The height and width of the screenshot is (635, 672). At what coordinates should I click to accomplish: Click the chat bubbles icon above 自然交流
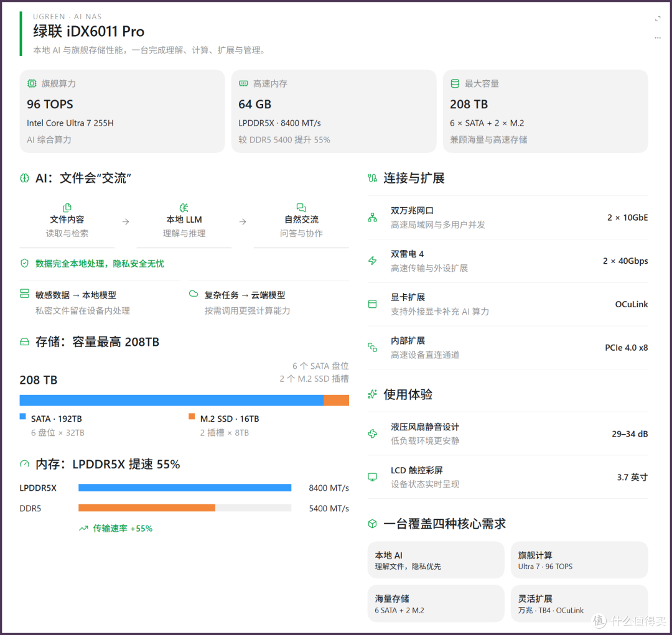[x=301, y=208]
